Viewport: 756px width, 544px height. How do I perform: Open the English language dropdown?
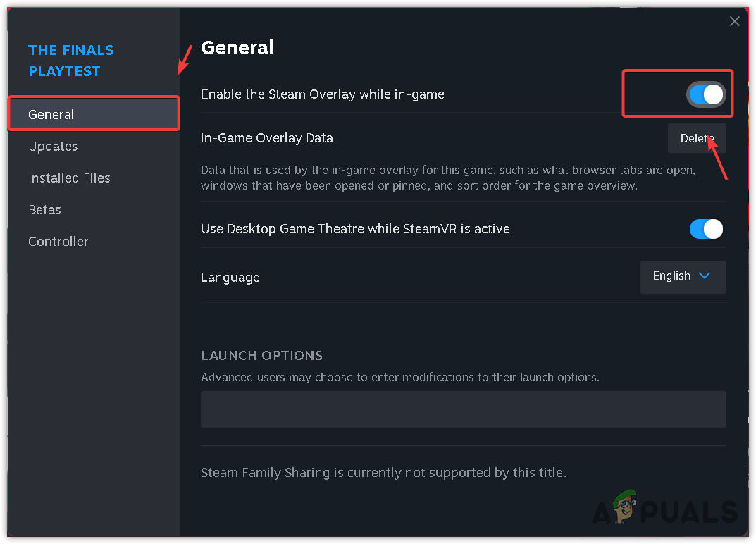pos(683,276)
